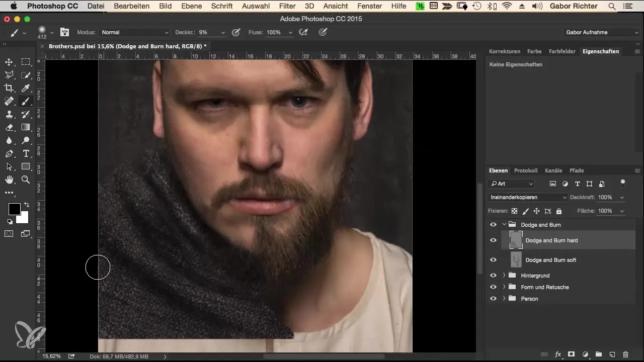Toggle pressure control for brush size

pyautogui.click(x=323, y=32)
